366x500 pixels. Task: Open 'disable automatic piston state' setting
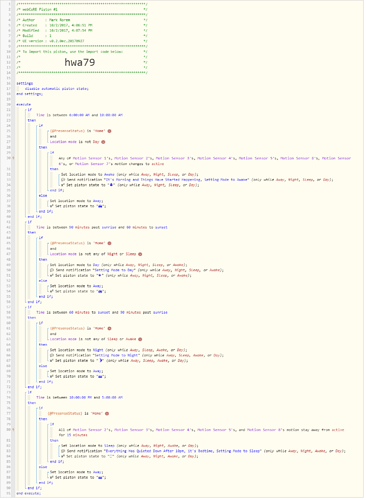[57, 89]
